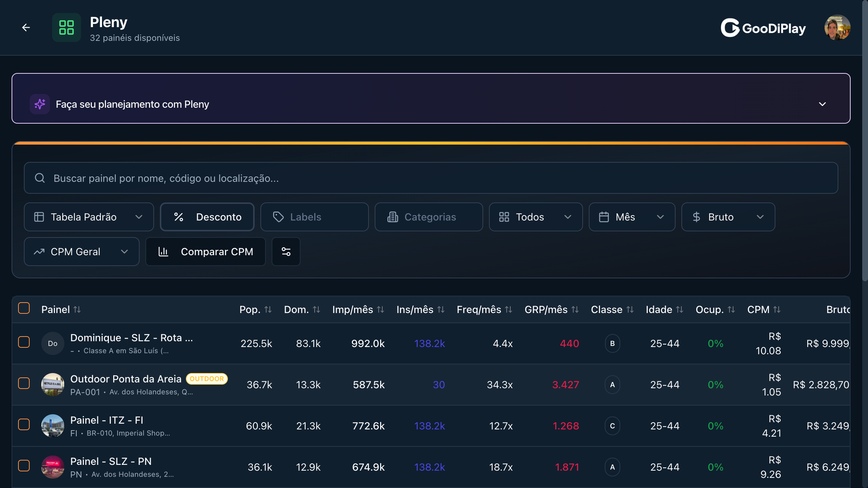The width and height of the screenshot is (868, 488).
Task: Click the Comparar CPM button
Action: 205,252
